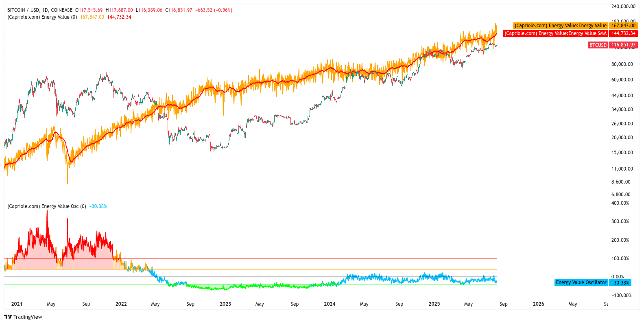Click the -100.00% oscillator axis label
644x324 pixels.
[621, 296]
